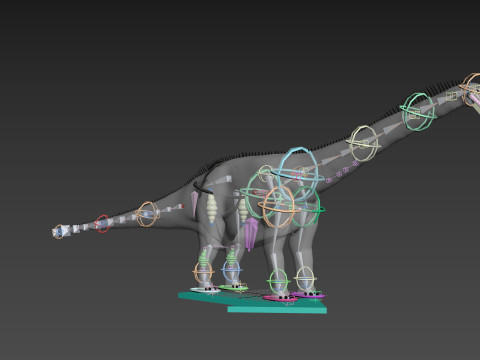Screen dimensions: 480x360
Task: Select the pale white rear foot disc
Action: [205, 290]
